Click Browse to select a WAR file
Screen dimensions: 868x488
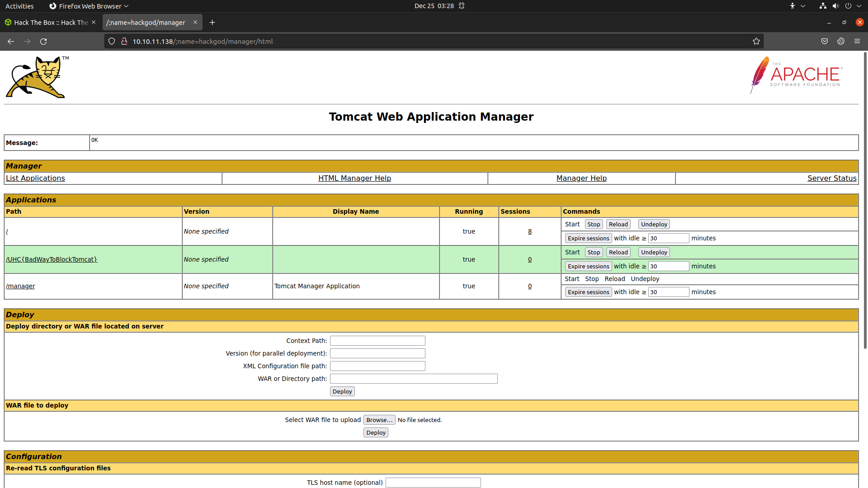[379, 420]
